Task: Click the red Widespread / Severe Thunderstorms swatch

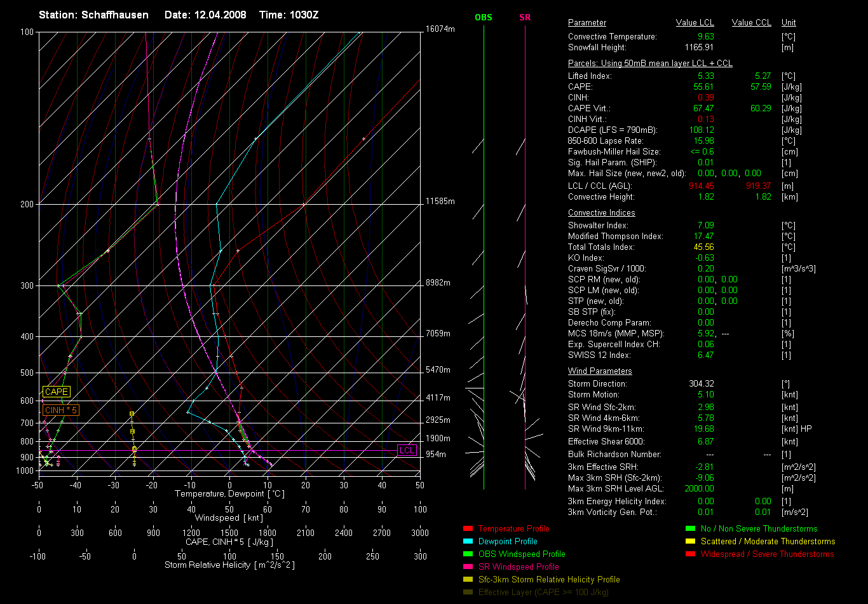Action: 690,554
